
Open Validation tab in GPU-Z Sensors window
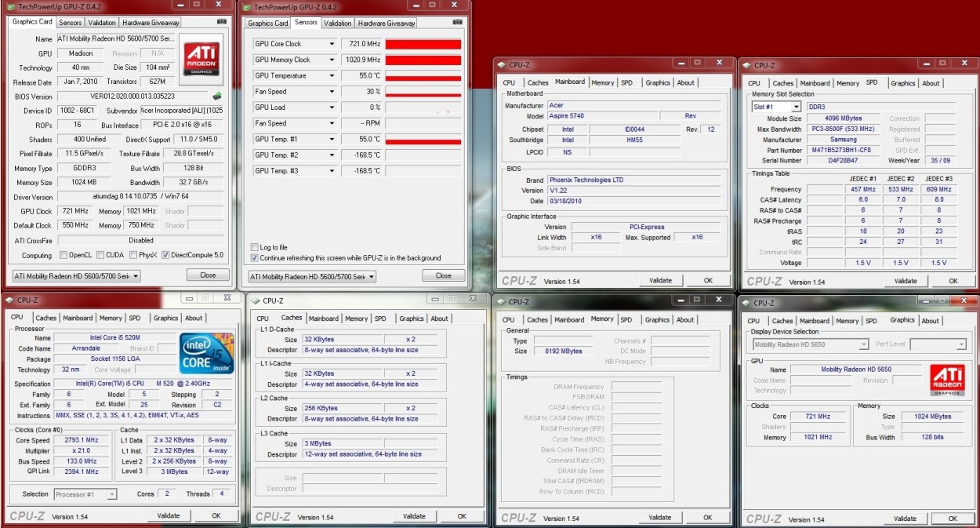[x=337, y=23]
